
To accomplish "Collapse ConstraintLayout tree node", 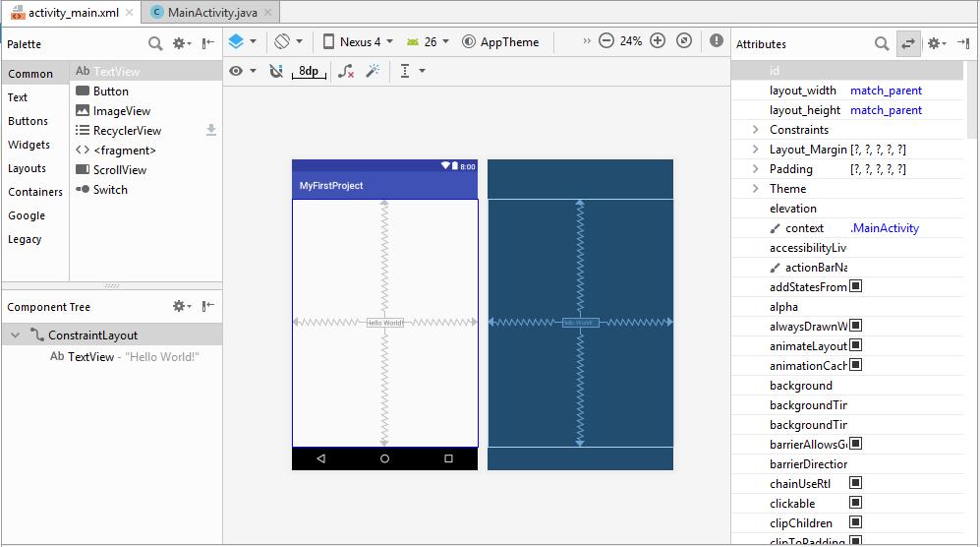I will click(x=16, y=335).
